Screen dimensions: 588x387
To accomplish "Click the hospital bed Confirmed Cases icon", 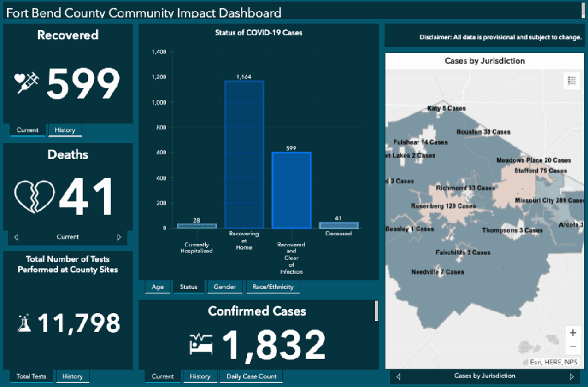I will (201, 344).
